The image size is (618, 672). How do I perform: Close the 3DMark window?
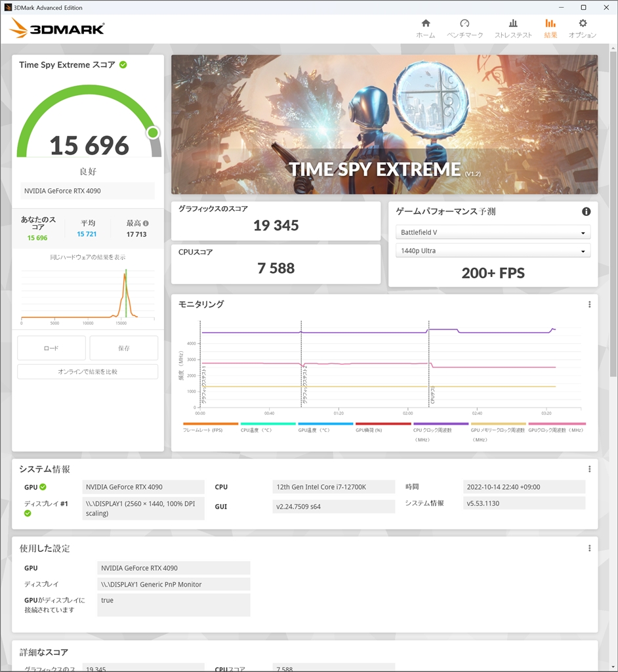pyautogui.click(x=606, y=7)
